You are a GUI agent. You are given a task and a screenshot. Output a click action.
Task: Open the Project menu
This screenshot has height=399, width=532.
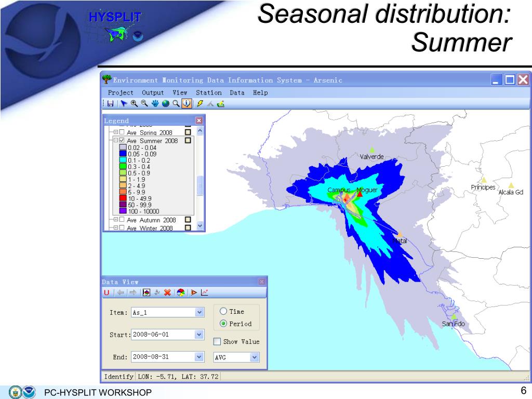[121, 92]
